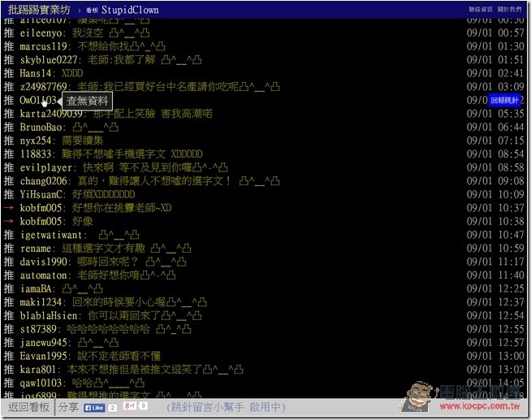Click username janewu945
Screen dimensions: 531x420
[x=43, y=343]
